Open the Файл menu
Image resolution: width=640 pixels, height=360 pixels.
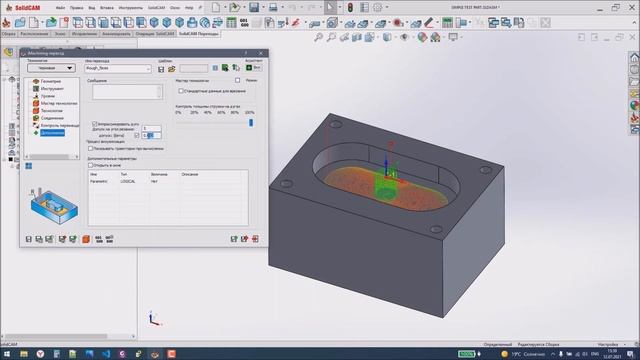coord(60,8)
